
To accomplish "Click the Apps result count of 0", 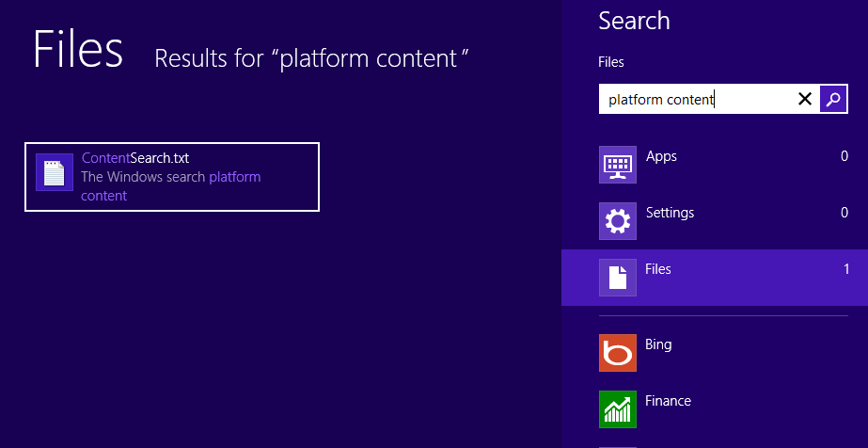I will [844, 156].
